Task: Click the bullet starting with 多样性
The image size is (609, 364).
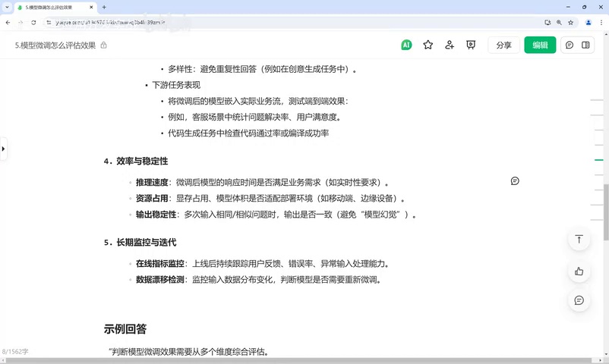Action: (262, 69)
